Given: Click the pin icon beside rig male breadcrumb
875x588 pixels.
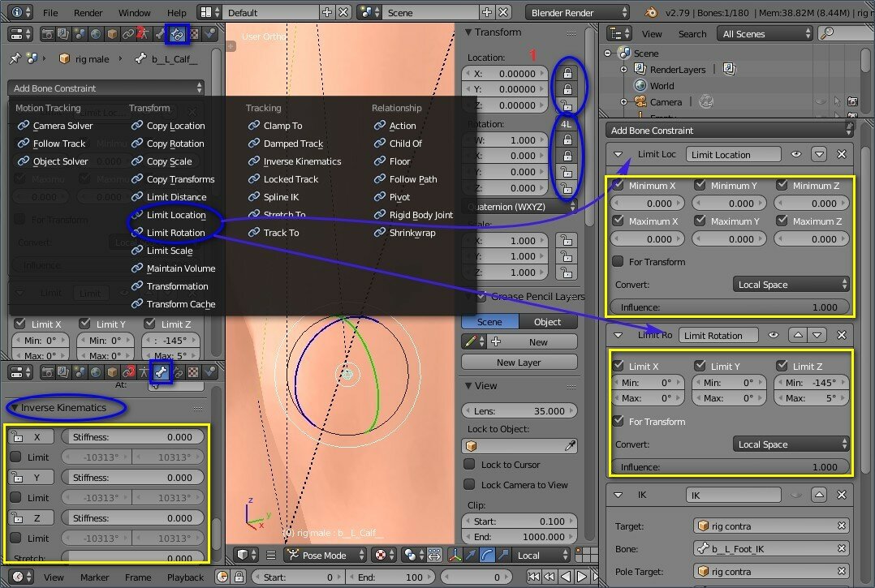Looking at the screenshot, I should point(15,58).
